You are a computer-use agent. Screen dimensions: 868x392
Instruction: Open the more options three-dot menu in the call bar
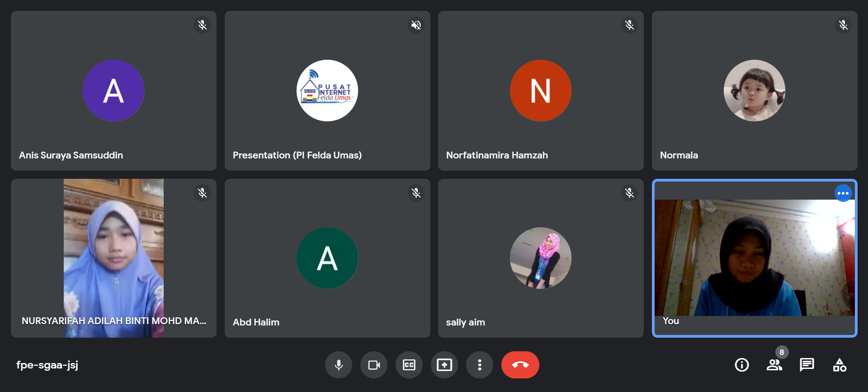[479, 365]
